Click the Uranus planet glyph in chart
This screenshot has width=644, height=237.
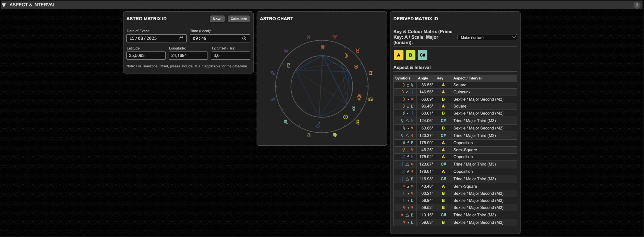point(356,67)
